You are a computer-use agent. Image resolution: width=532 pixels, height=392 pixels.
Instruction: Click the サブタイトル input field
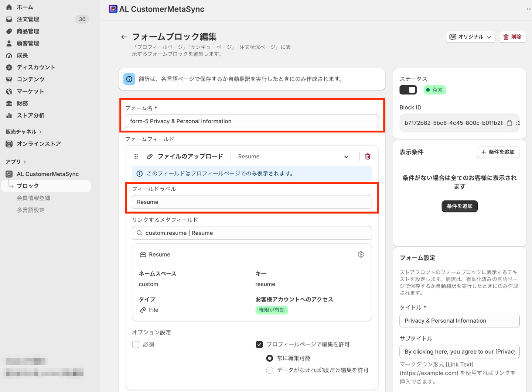pos(460,352)
